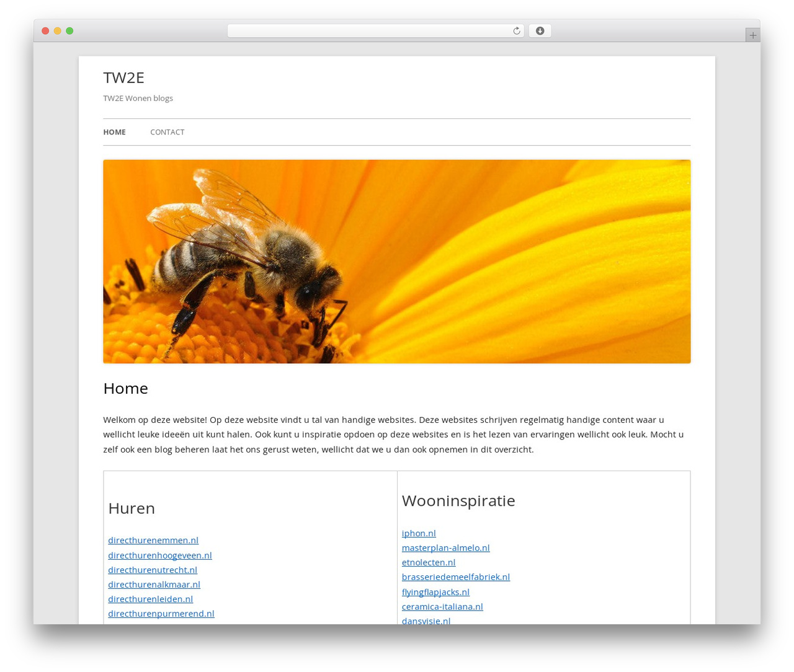794x672 pixels.
Task: Click the bee on sunflower header image
Action: click(x=396, y=262)
